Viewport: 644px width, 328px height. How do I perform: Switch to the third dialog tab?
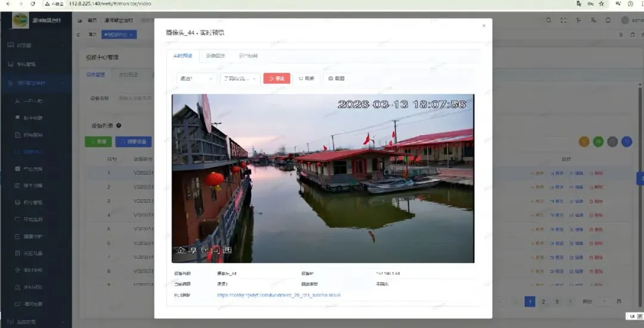pyautogui.click(x=248, y=56)
